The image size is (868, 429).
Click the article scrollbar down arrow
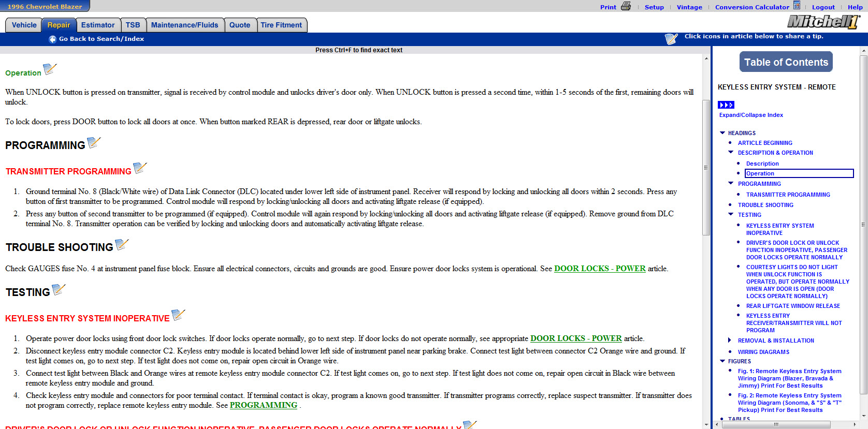706,424
